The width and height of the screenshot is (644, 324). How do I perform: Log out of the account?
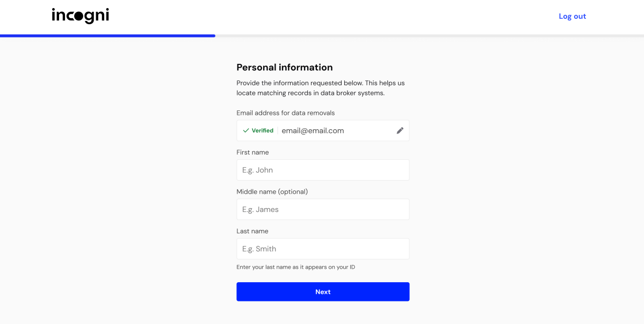point(572,16)
